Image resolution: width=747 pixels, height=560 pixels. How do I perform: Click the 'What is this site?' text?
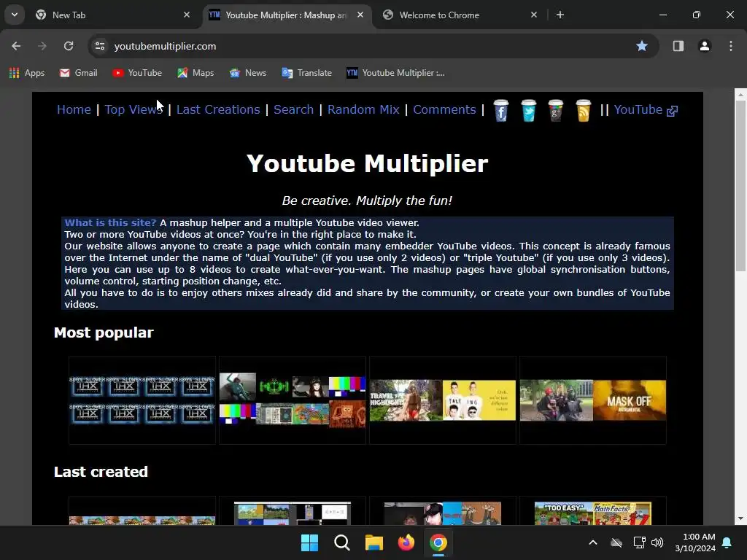(110, 222)
